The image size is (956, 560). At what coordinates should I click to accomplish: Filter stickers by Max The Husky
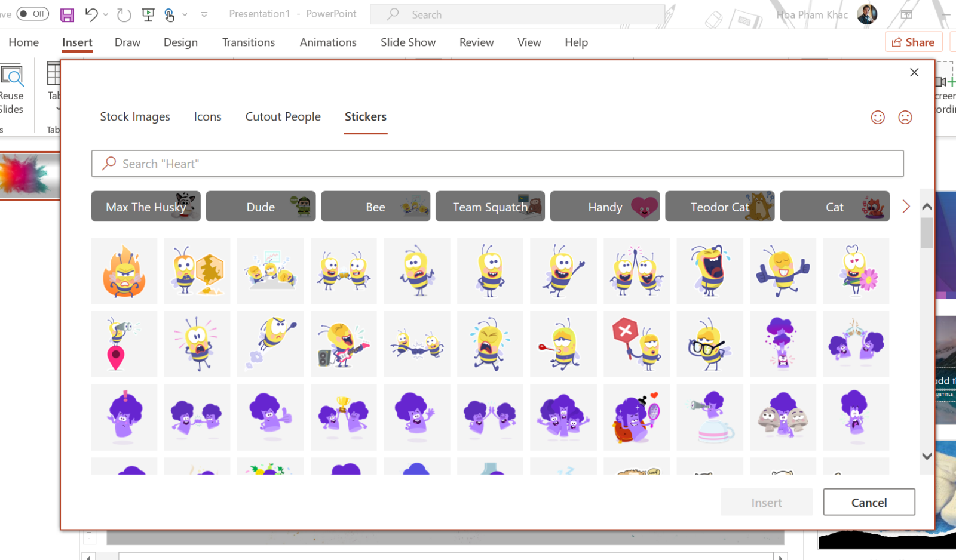tap(146, 207)
